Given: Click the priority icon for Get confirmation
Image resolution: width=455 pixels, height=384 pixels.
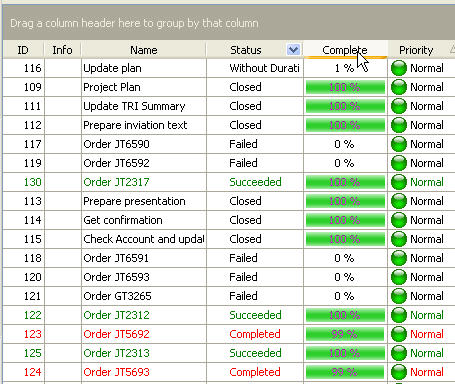Looking at the screenshot, I should tap(399, 220).
